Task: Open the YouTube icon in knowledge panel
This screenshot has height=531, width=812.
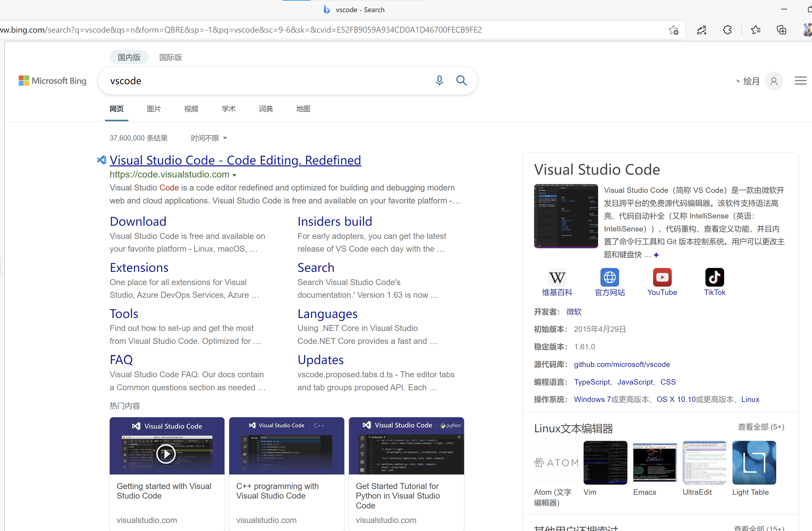Action: (662, 277)
